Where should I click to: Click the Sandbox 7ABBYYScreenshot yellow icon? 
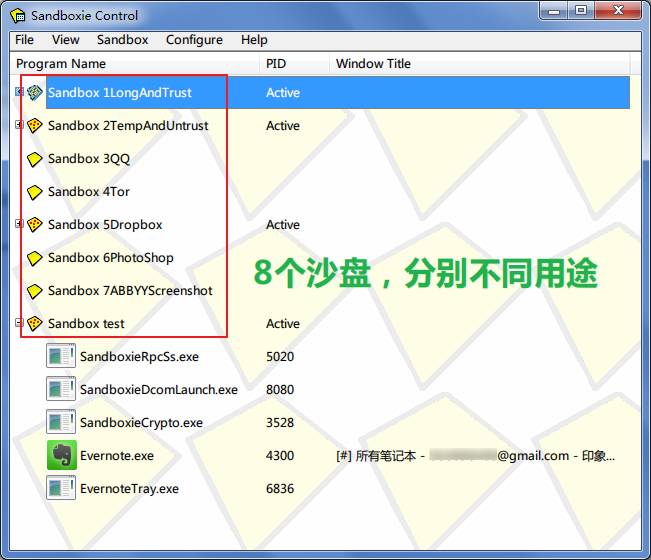click(x=35, y=291)
